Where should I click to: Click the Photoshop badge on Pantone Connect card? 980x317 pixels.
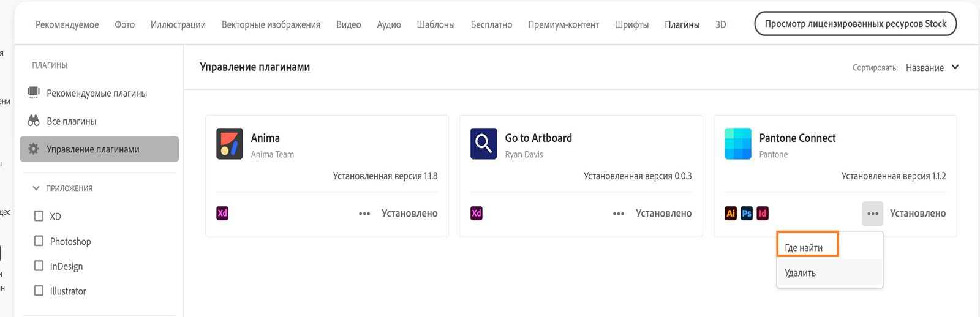pos(747,213)
